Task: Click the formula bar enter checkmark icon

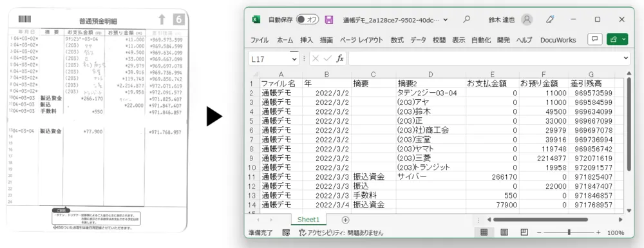Action: pos(327,59)
